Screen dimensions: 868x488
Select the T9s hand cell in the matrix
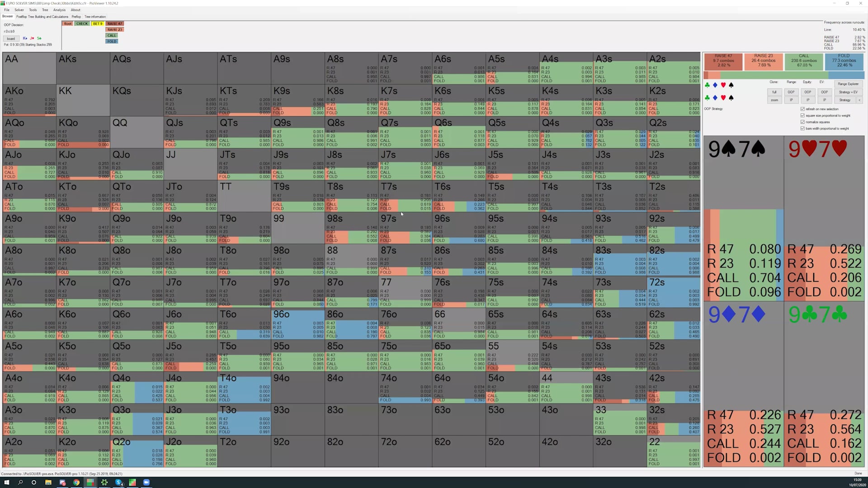pos(297,196)
